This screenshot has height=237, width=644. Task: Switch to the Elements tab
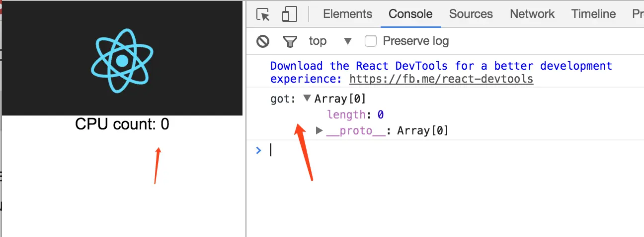tap(347, 14)
